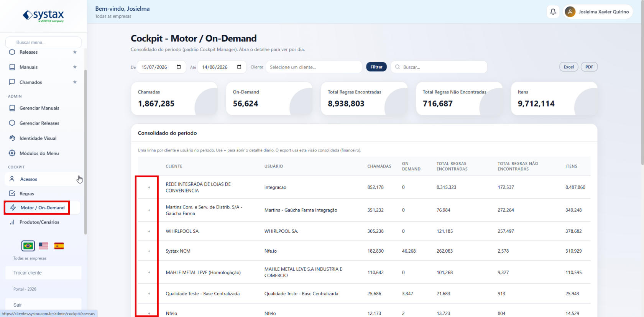644x317 pixels.
Task: Toggle the favorite star for Releases
Action: [x=75, y=52]
